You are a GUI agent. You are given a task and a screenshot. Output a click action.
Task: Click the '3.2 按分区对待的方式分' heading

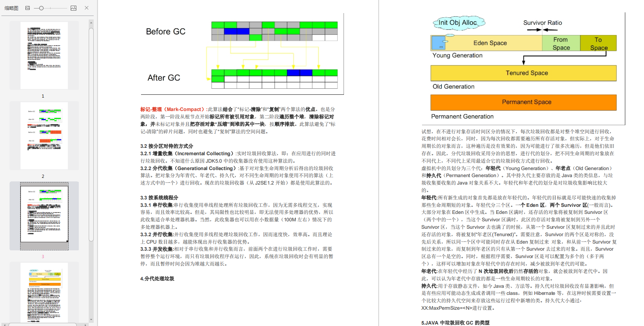click(167, 146)
